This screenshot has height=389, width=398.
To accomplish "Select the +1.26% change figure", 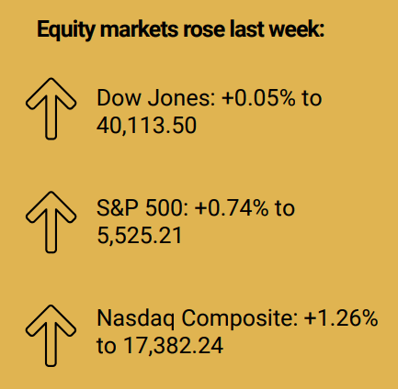I will pos(341,318).
